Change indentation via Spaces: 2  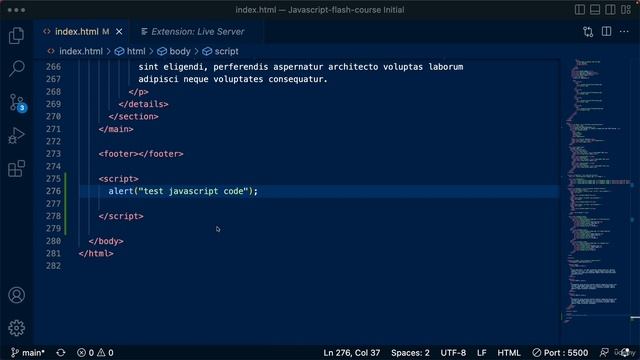click(x=410, y=353)
